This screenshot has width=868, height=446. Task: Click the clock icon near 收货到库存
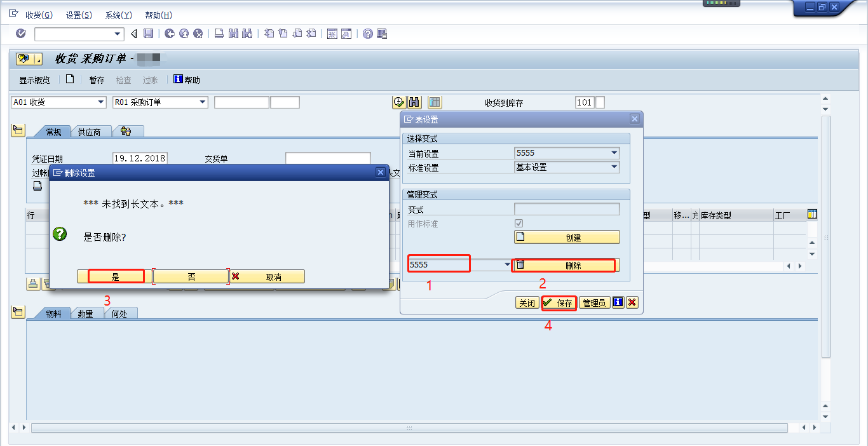(400, 102)
